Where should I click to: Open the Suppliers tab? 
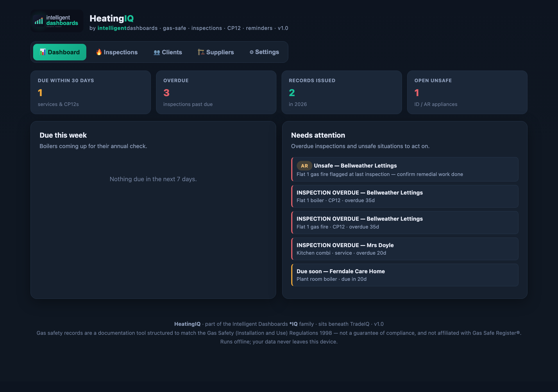[216, 52]
